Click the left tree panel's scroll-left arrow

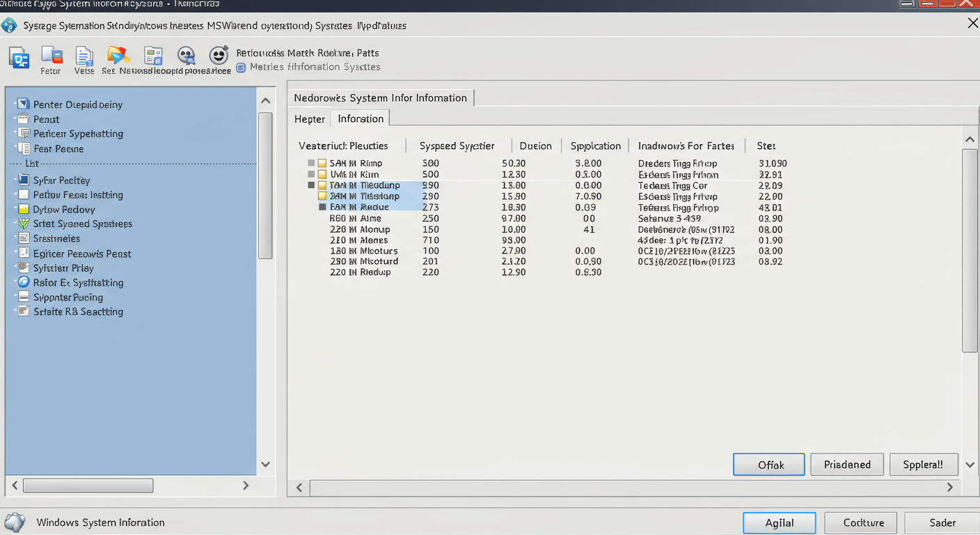[15, 486]
